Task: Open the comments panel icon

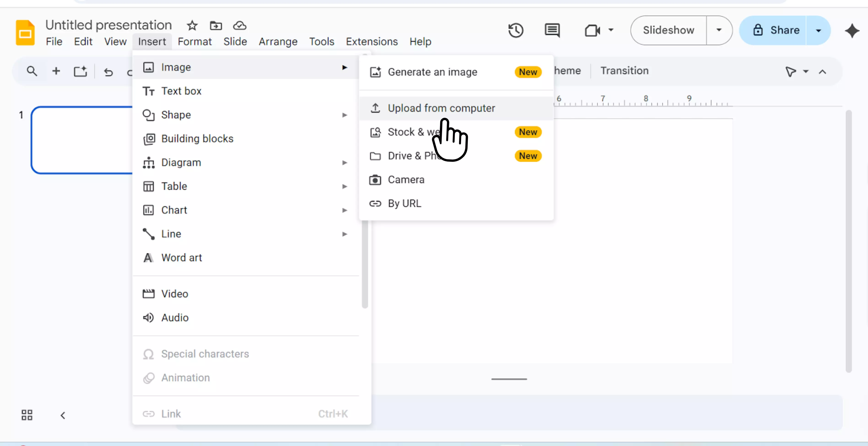Action: [x=552, y=30]
